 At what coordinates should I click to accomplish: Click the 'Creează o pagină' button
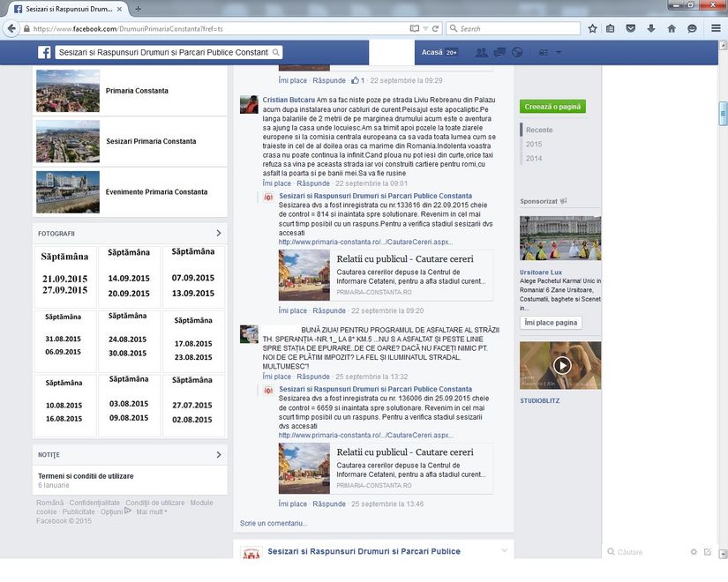[x=553, y=107]
